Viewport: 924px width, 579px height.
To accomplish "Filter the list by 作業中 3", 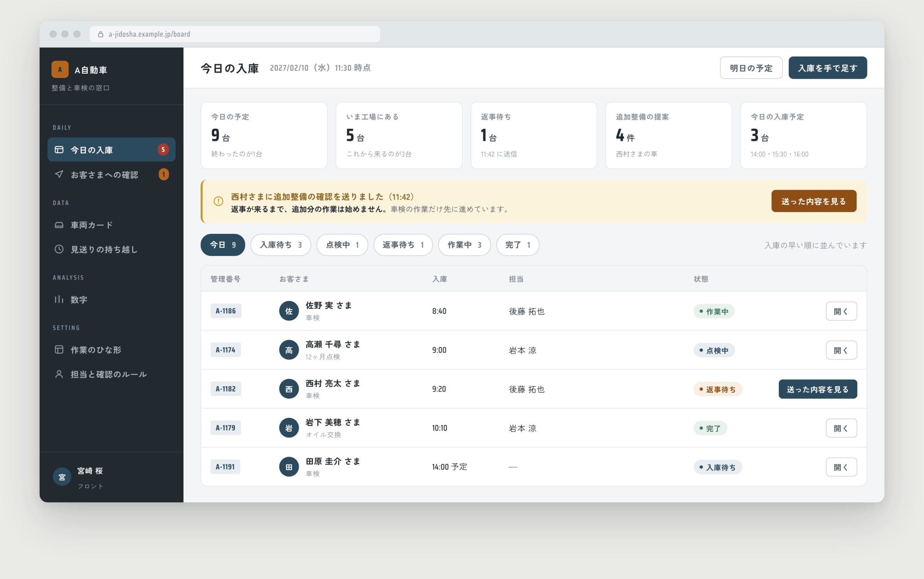I will 464,245.
